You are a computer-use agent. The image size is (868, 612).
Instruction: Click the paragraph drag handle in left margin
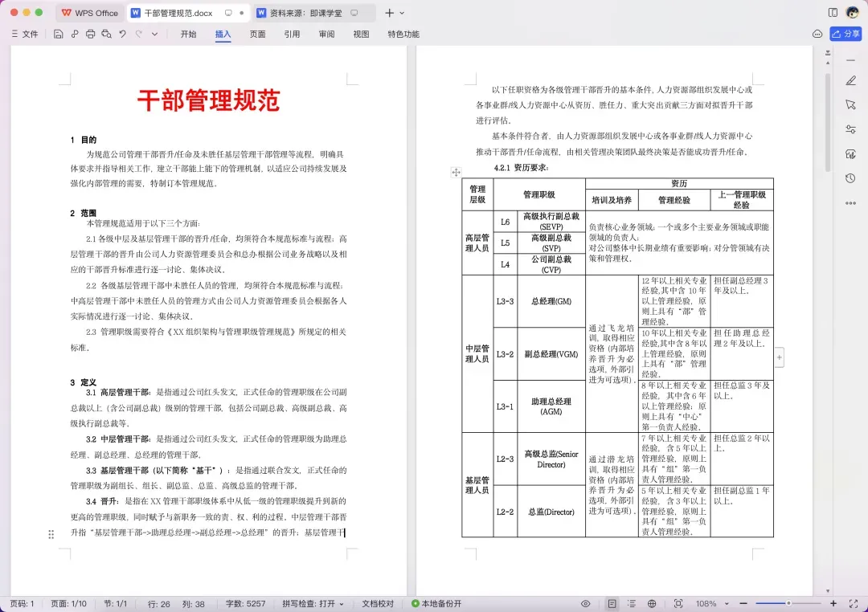51,534
